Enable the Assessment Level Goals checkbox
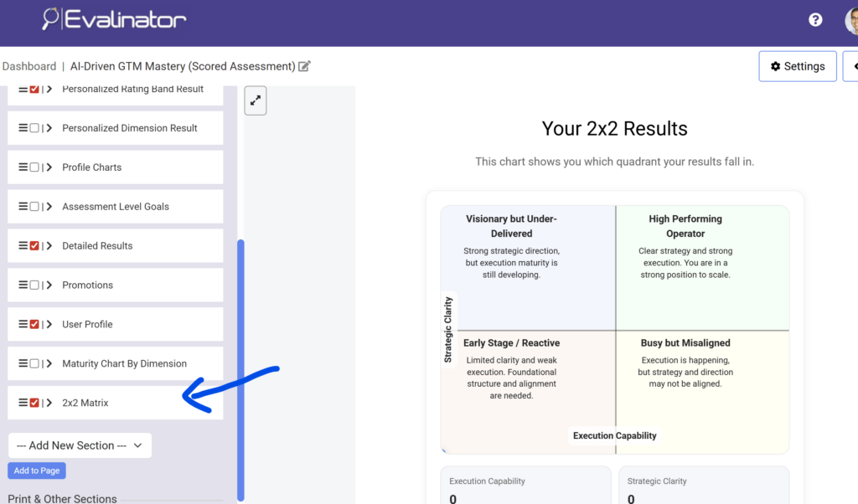This screenshot has height=504, width=858. 33,206
